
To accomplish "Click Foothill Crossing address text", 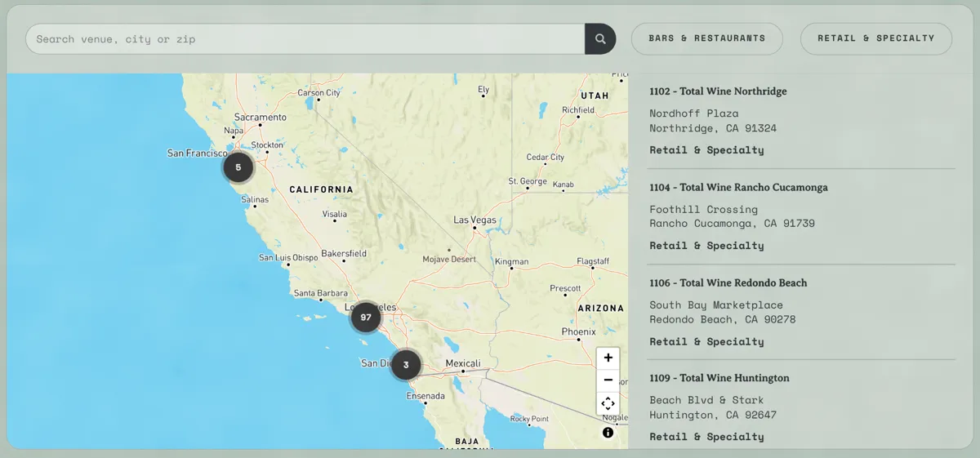I will 704,209.
